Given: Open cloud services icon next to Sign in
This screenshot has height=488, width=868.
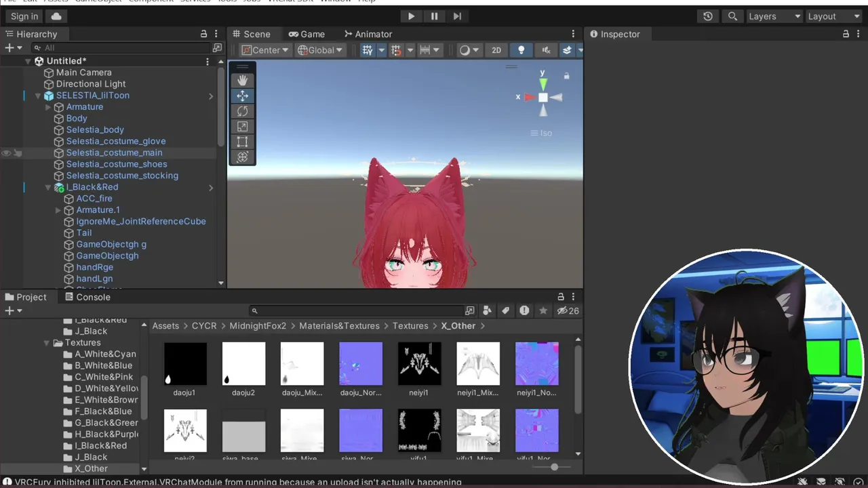Looking at the screenshot, I should 56,16.
